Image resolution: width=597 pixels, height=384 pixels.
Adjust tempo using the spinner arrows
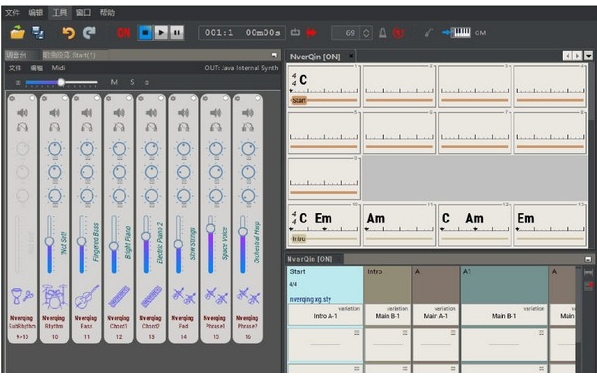pyautogui.click(x=366, y=33)
